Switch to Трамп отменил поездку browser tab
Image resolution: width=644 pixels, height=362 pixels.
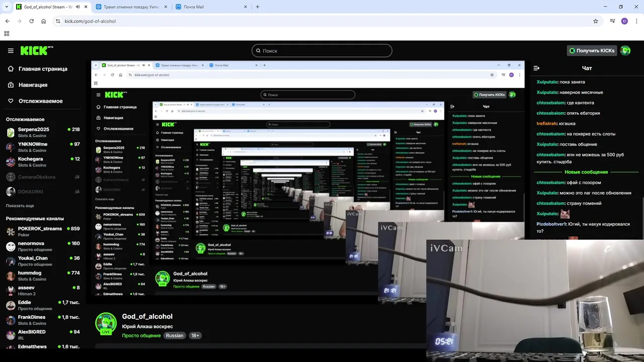pos(131,7)
